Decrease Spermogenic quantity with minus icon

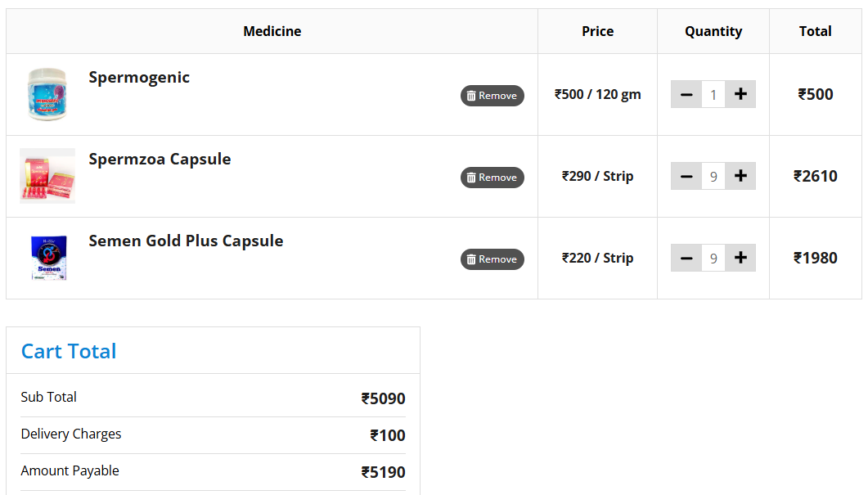686,94
